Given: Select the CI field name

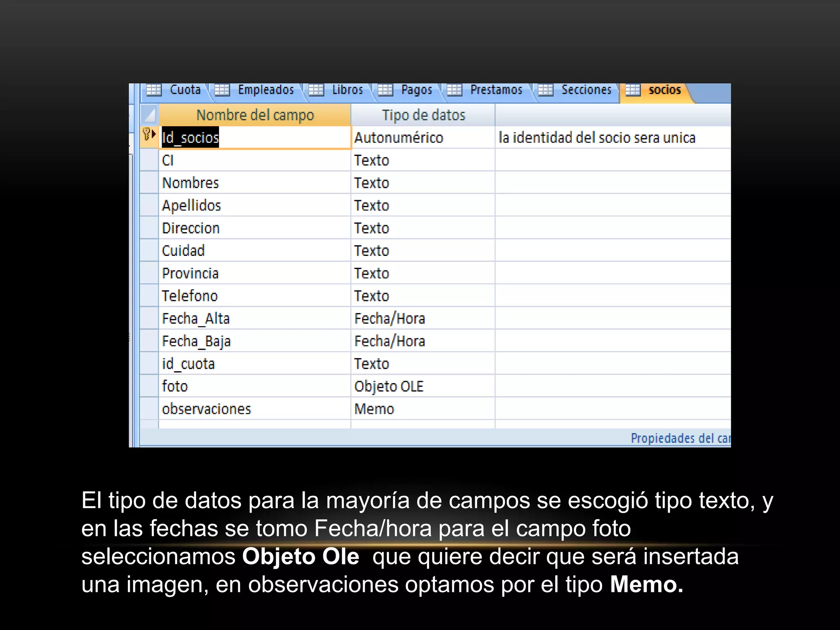Looking at the screenshot, I should click(x=255, y=160).
